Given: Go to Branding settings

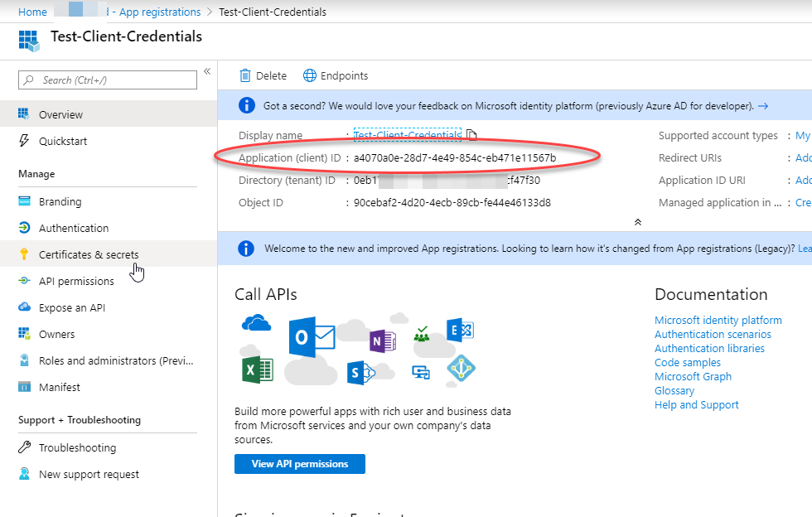Looking at the screenshot, I should 109,201.
